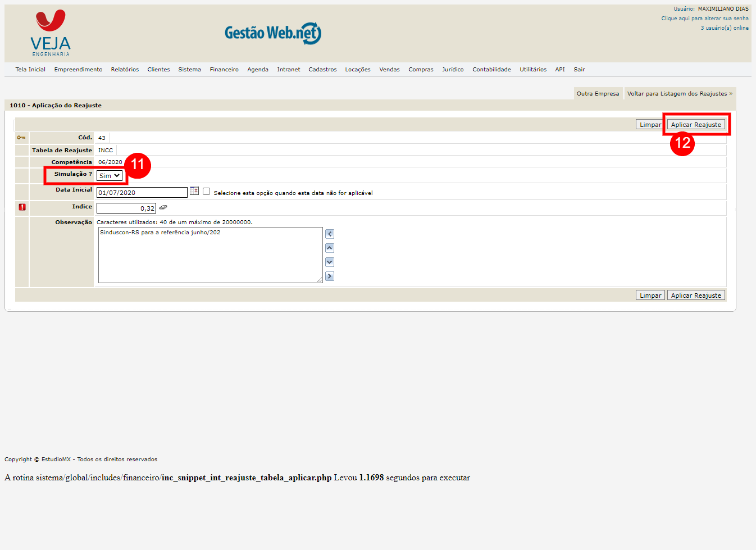Image resolution: width=756 pixels, height=550 pixels.
Task: Click the Outra Empresa link
Action: pyautogui.click(x=598, y=94)
